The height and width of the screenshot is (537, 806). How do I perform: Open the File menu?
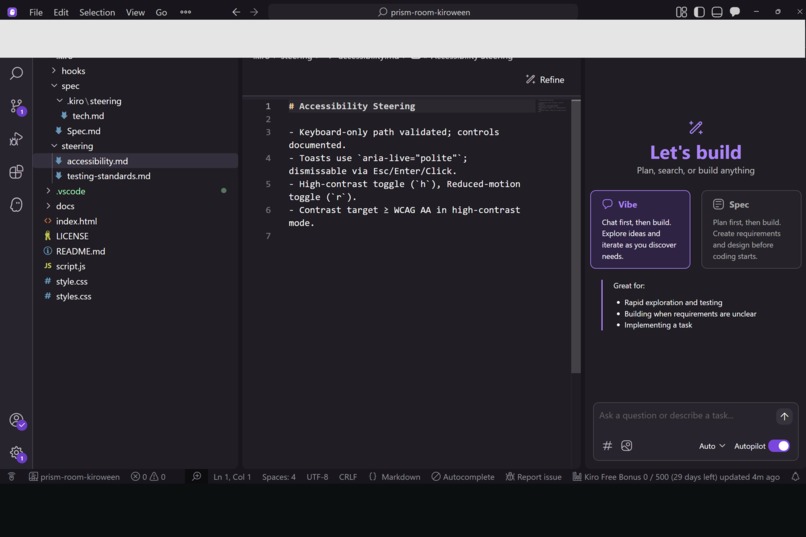coord(35,12)
